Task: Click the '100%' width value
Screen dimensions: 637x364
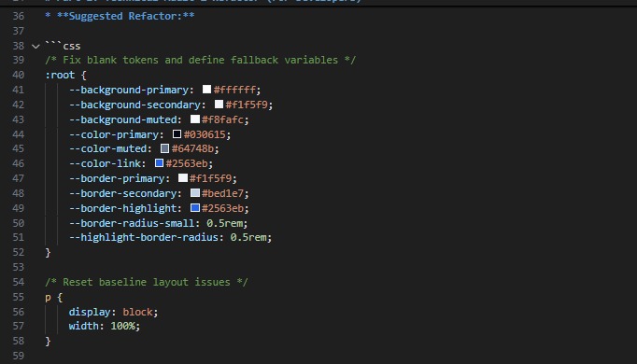Action: (x=122, y=326)
